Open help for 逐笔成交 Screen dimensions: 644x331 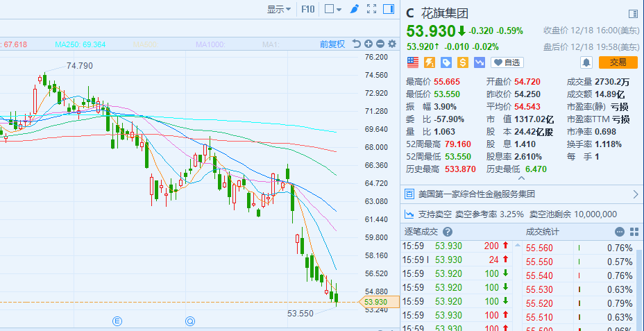point(448,232)
